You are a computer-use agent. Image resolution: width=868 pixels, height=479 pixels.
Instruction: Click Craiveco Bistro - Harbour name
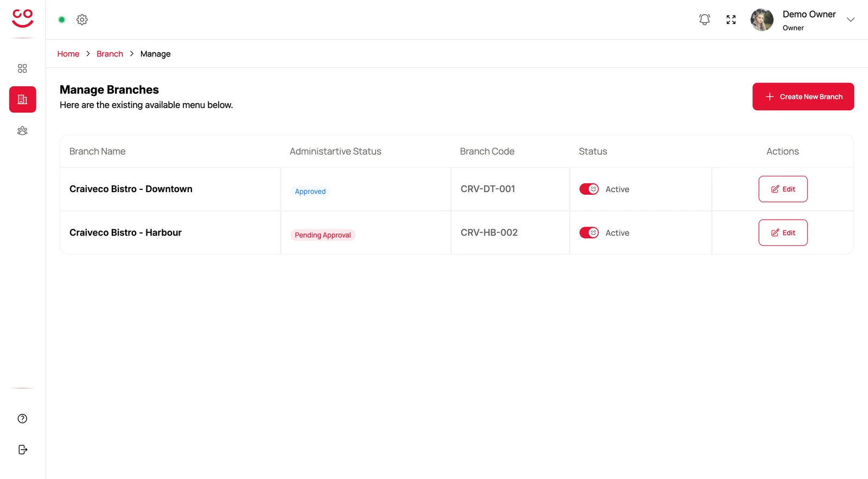(x=125, y=232)
